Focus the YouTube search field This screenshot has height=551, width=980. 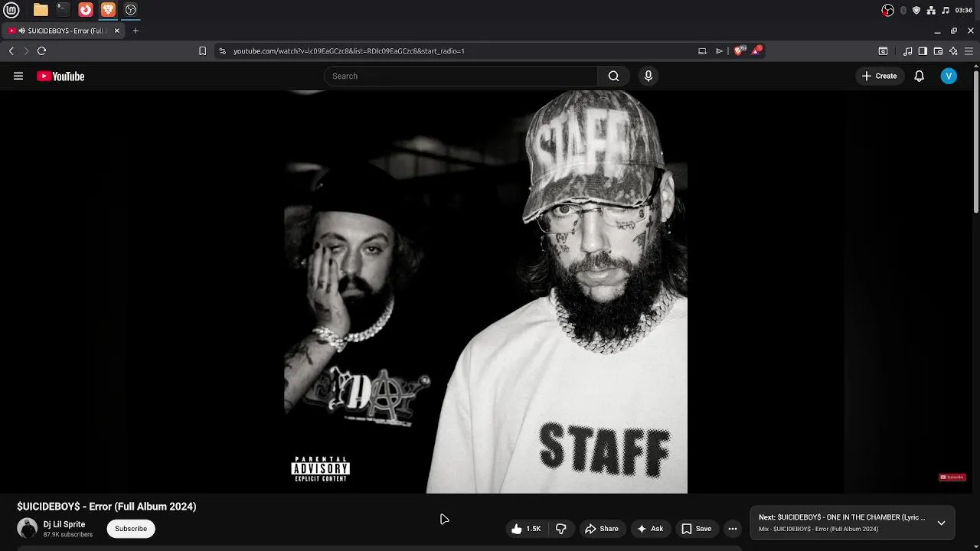(461, 76)
